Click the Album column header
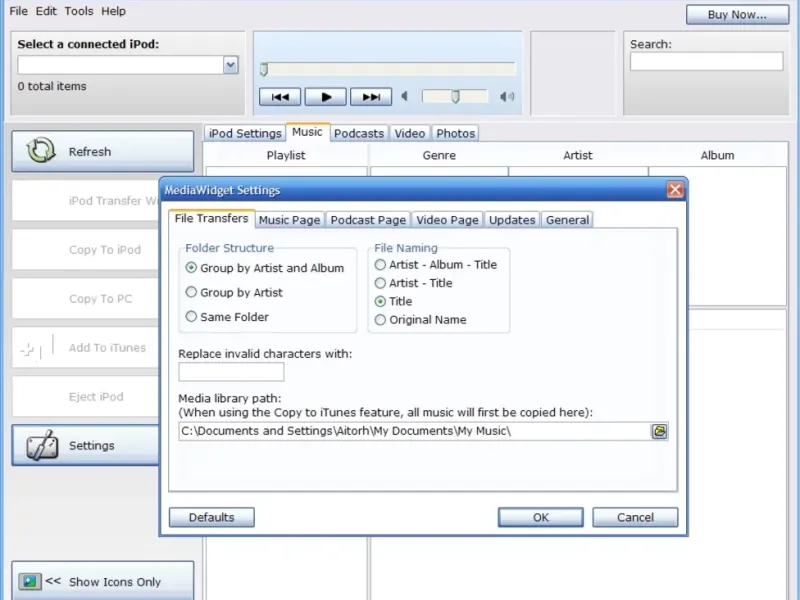The height and width of the screenshot is (600, 800). click(x=717, y=155)
